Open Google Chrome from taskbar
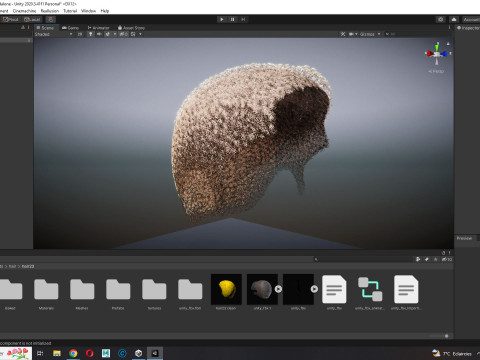The width and height of the screenshot is (480, 360). coord(73,353)
